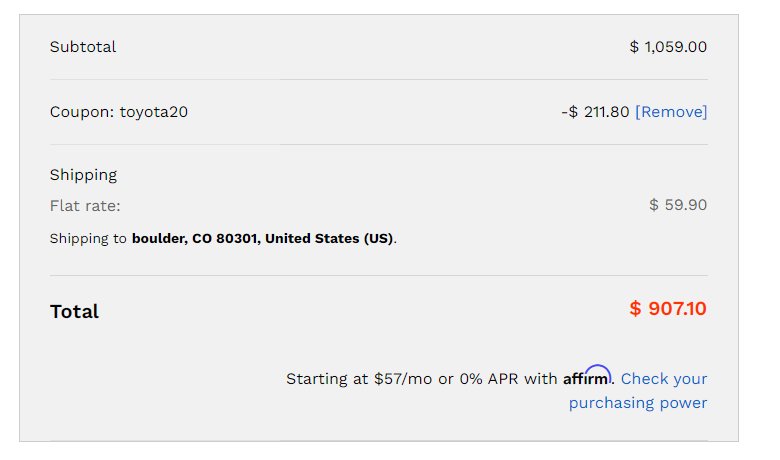Click the 'Shipping to' text
Screen dimensions: 780x460
[x=88, y=239]
